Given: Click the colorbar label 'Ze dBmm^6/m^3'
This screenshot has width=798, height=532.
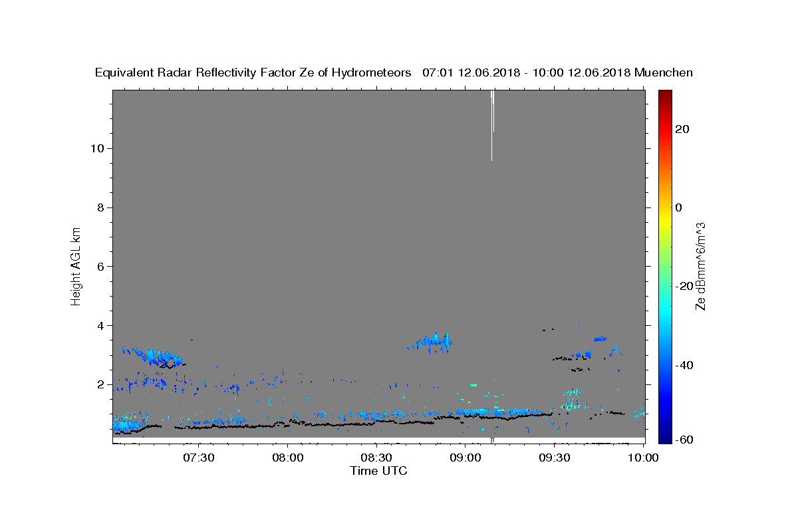Looking at the screenshot, I should [700, 266].
